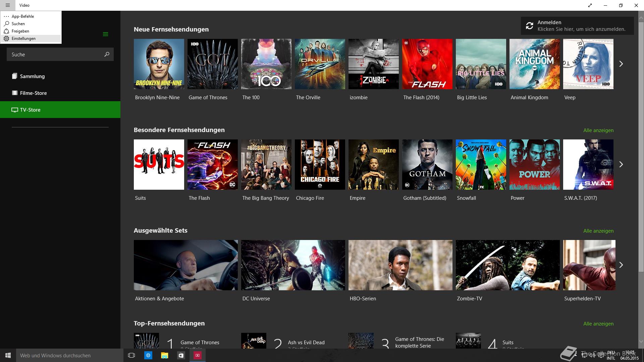Viewport: 644px width, 362px height.
Task: Open Aktionen & Angebote set
Action: click(186, 265)
